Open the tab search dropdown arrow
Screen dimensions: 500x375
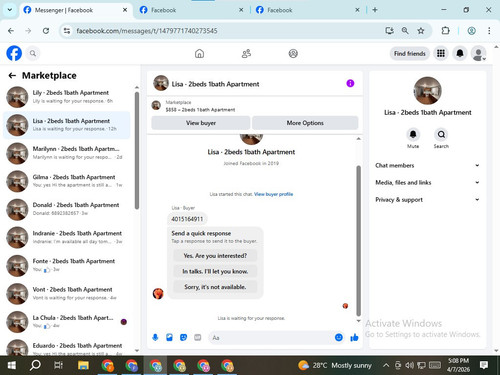pos(10,10)
